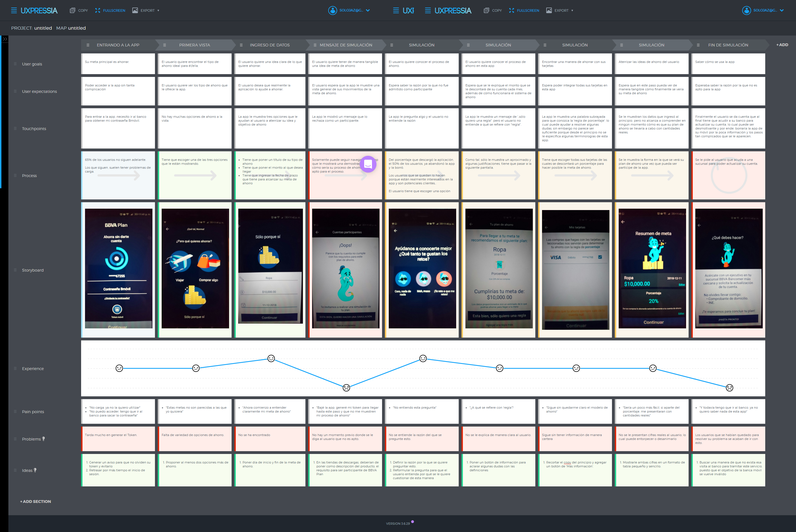Click the lightbulb icon next to Ideas
The width and height of the screenshot is (796, 532).
35,470
